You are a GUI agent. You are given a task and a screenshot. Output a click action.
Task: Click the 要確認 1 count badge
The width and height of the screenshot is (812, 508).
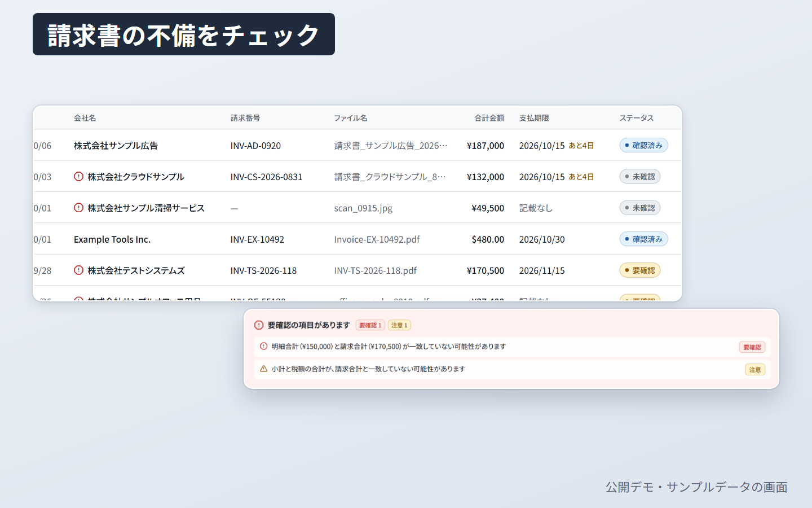point(370,325)
